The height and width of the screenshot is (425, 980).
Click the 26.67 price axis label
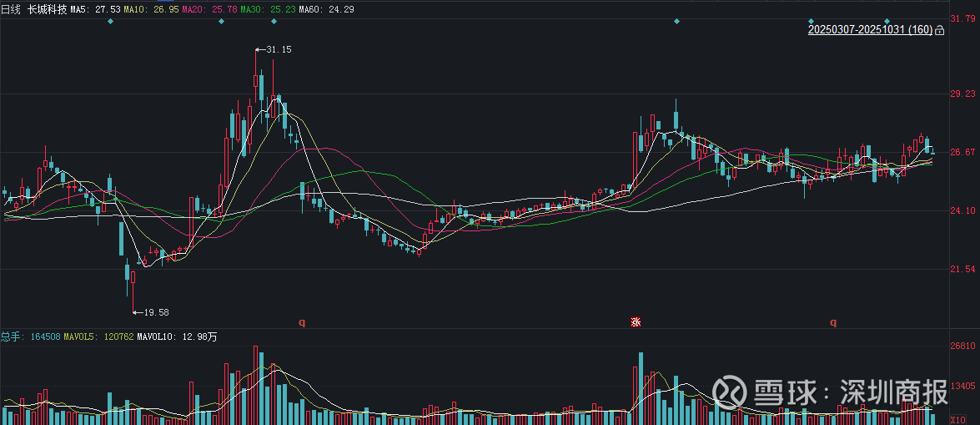962,152
